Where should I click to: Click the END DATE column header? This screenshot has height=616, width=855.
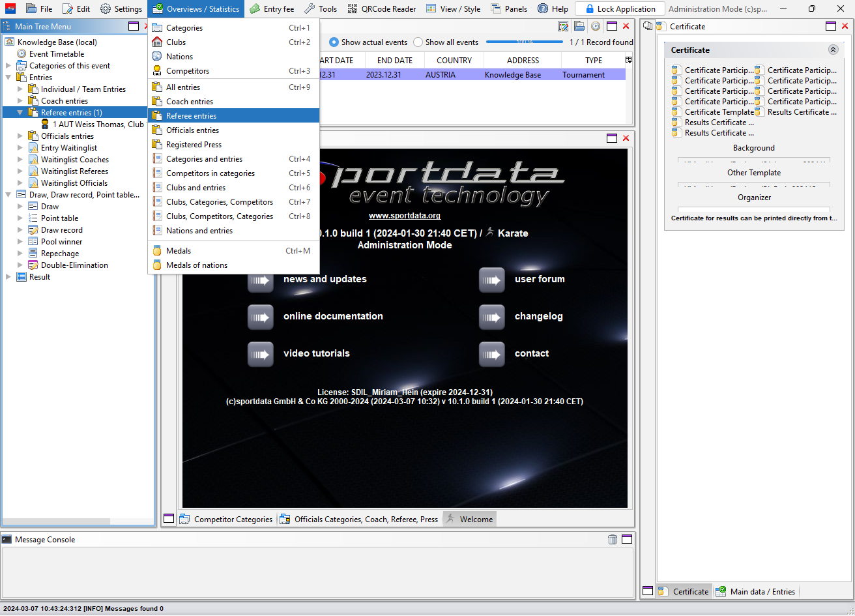click(395, 60)
